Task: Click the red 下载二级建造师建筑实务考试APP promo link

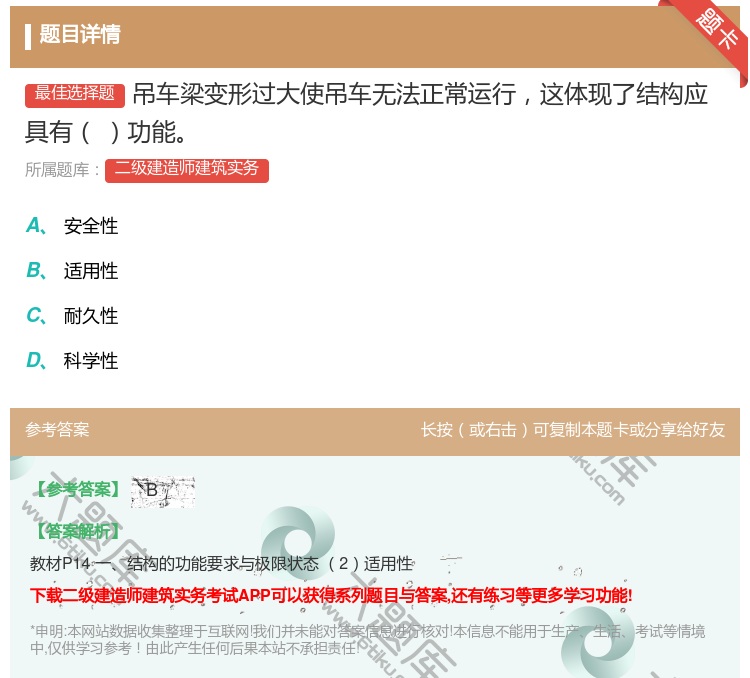Action: 331,596
